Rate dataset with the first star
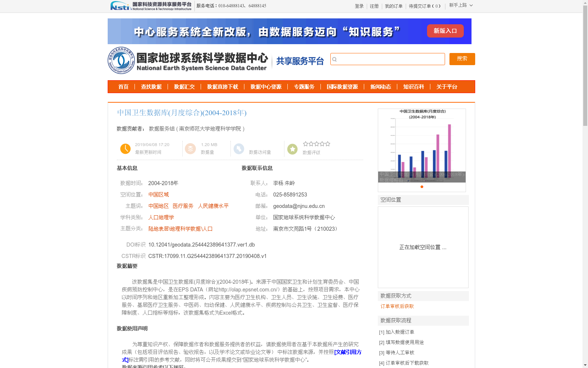This screenshot has width=588, height=368. pos(305,144)
